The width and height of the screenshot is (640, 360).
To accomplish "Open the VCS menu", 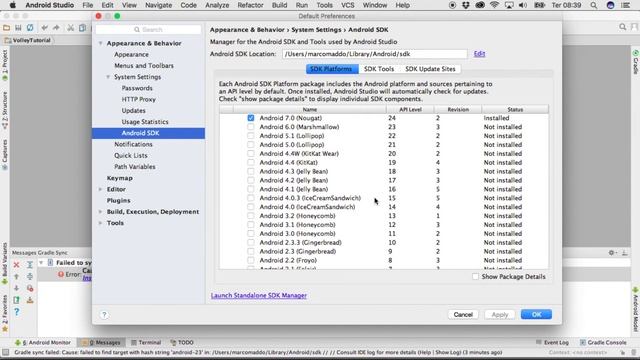I will (348, 5).
